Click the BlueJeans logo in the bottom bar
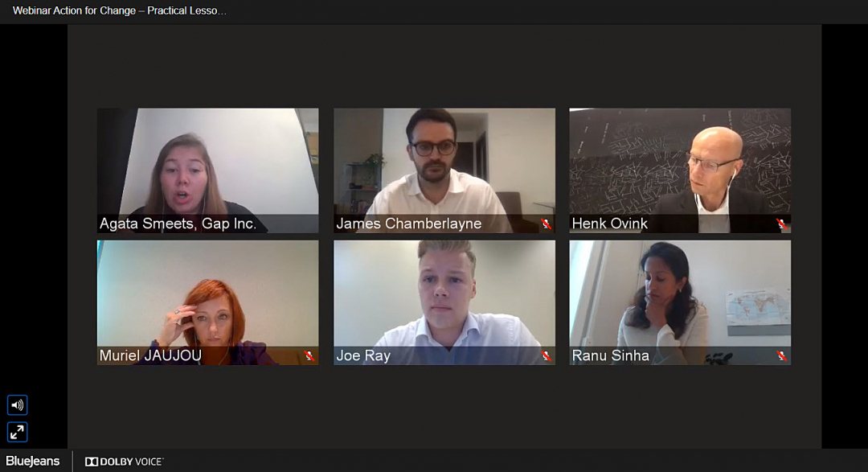The height and width of the screenshot is (472, 868). [x=33, y=461]
